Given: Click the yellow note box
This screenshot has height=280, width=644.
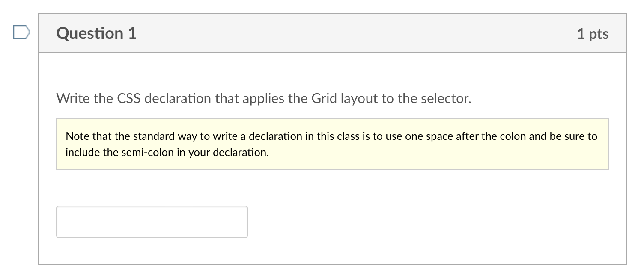Looking at the screenshot, I should pyautogui.click(x=333, y=144).
